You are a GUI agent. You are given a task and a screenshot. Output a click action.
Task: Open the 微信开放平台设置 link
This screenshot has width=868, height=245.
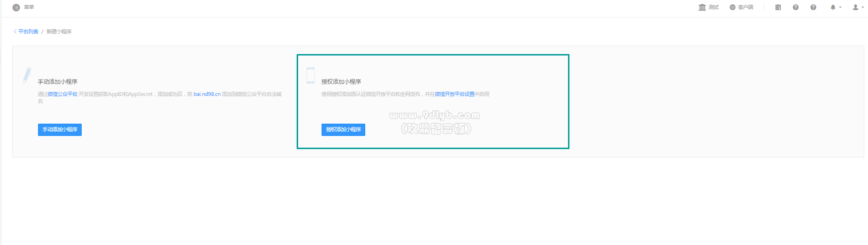coord(454,94)
